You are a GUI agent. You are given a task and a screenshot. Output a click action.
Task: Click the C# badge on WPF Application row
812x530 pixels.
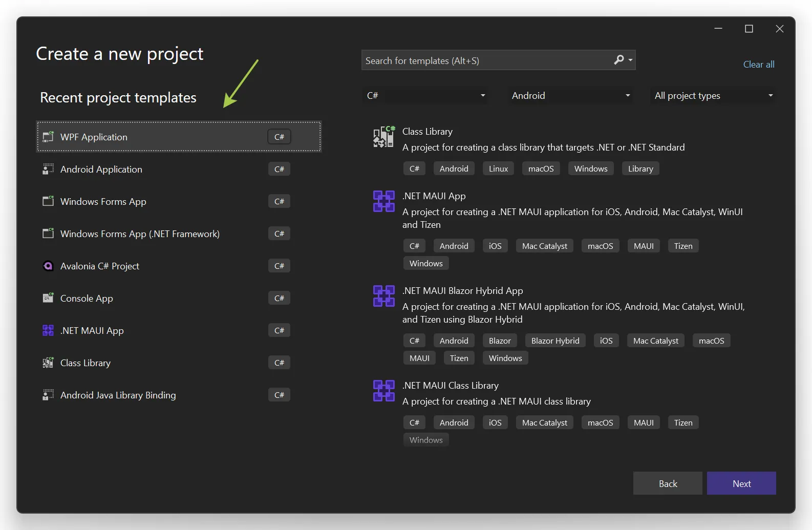pyautogui.click(x=279, y=137)
